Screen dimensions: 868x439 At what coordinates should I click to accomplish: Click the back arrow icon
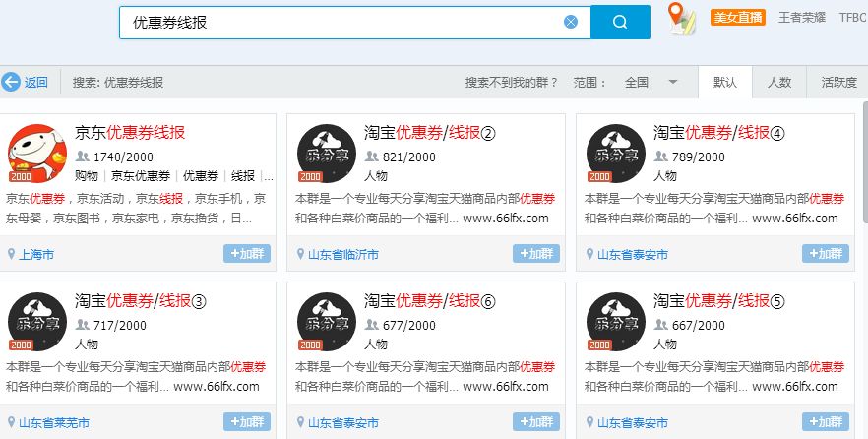pos(11,82)
